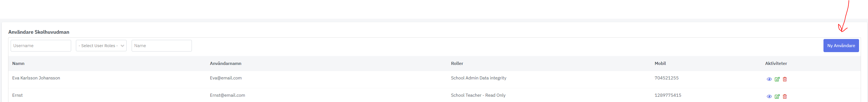Image resolution: width=868 pixels, height=102 pixels.
Task: Select the Användare Skolhuvudman heading
Action: [39, 32]
